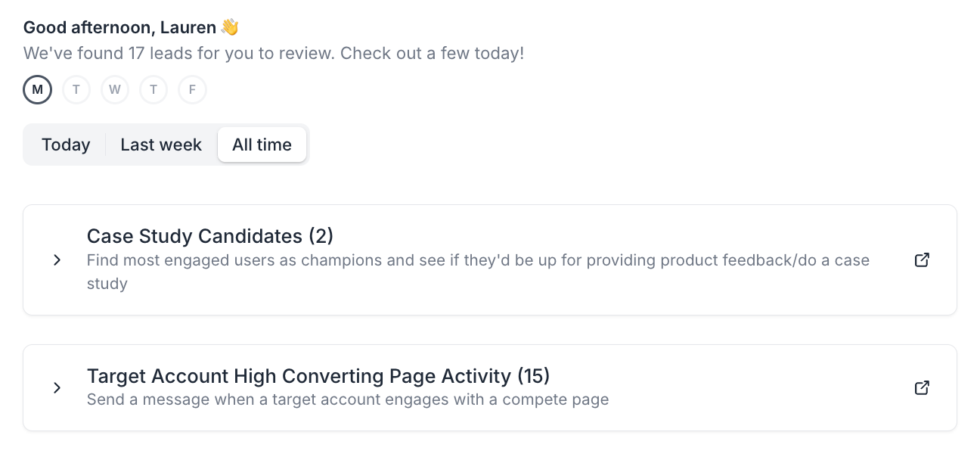Image resolution: width=980 pixels, height=460 pixels.
Task: Click the 'Good afternoon, Lauren' greeting
Action: (x=121, y=28)
